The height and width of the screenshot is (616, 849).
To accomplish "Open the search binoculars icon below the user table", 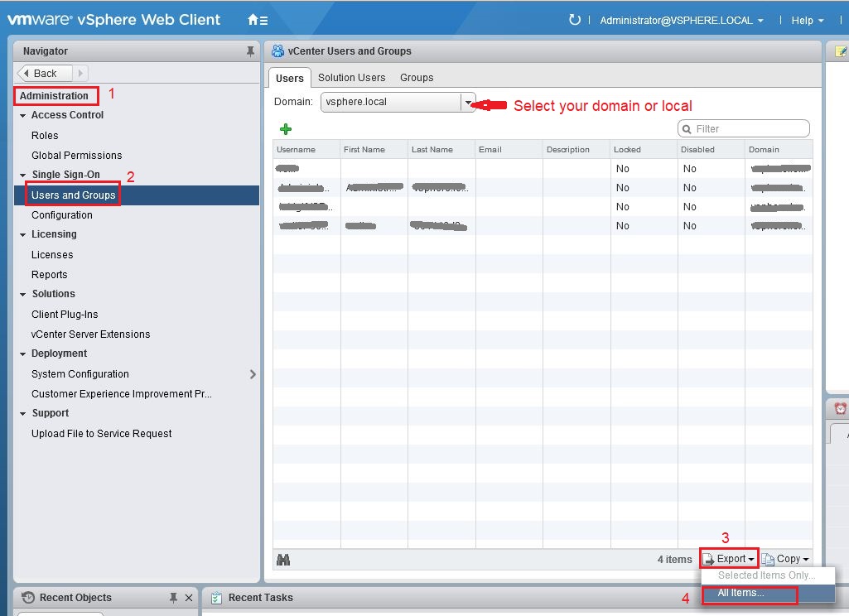I will point(284,559).
